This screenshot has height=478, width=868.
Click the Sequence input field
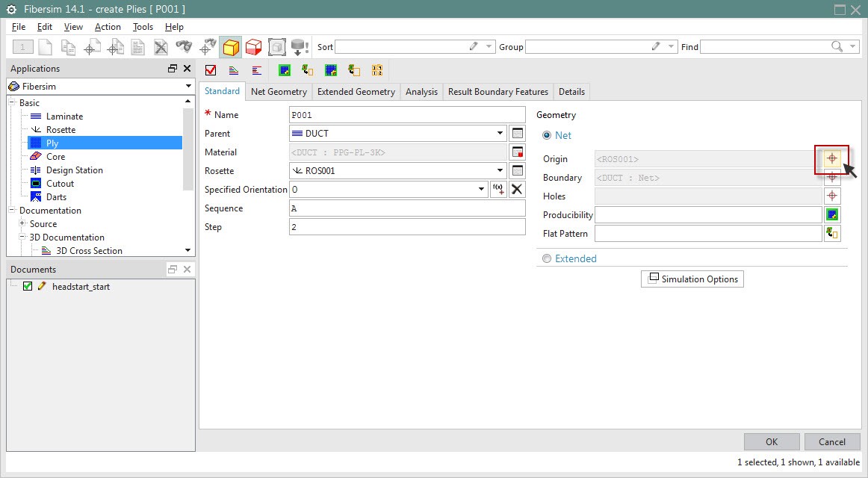407,208
